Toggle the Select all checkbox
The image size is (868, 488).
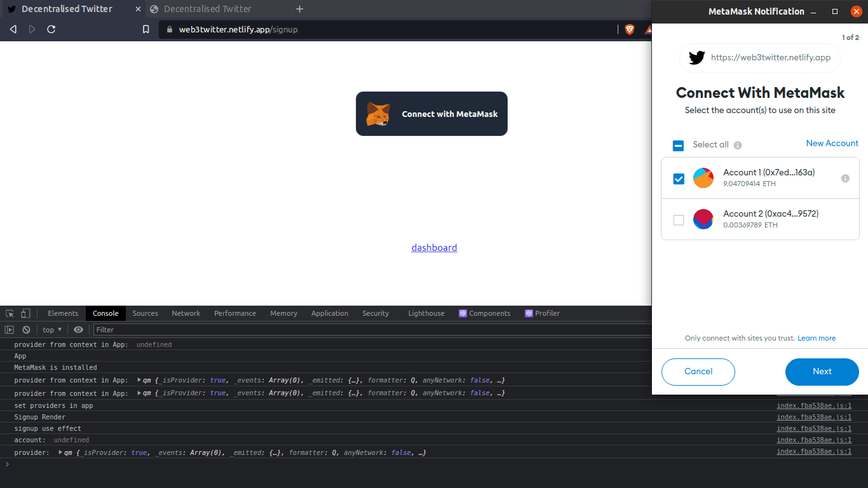tap(679, 146)
